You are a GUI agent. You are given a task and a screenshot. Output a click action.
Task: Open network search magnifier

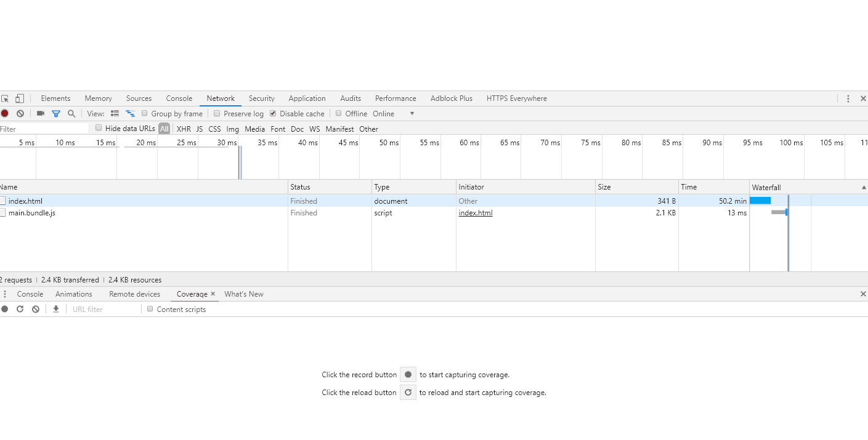tap(71, 113)
